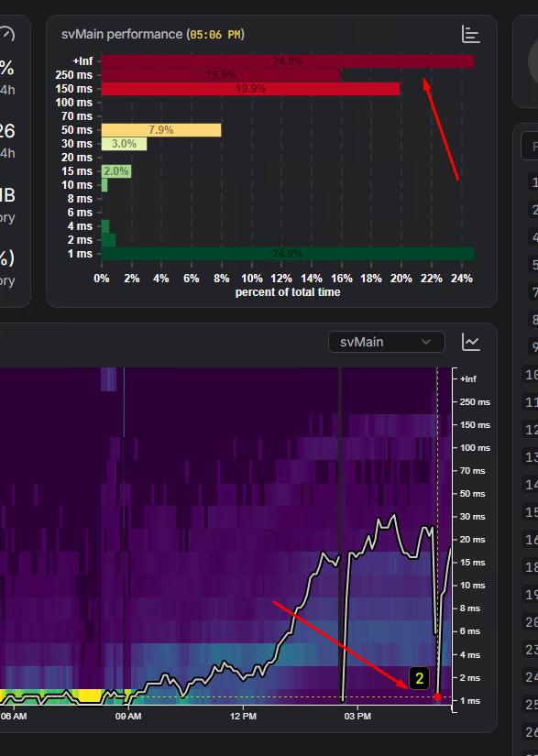Click the "1 ms" label on the heatmap axis
The height and width of the screenshot is (756, 538).
(x=470, y=701)
